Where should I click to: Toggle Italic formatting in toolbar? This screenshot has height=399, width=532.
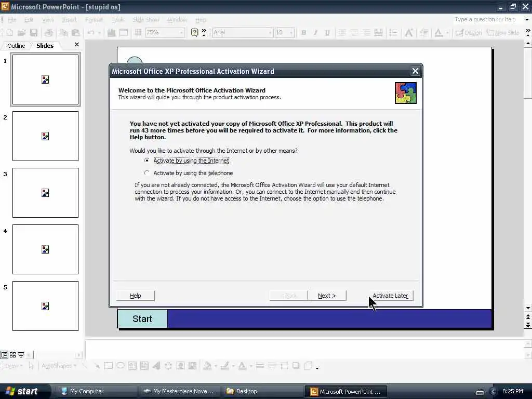click(x=315, y=33)
